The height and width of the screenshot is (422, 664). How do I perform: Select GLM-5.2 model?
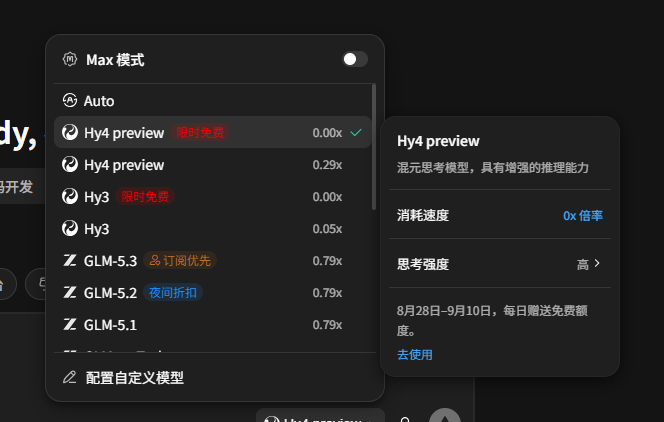click(x=213, y=292)
